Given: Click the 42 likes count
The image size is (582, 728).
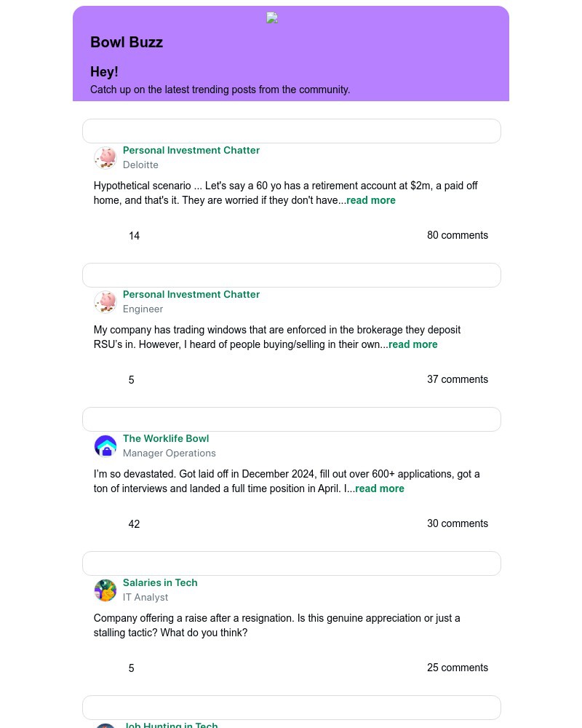Looking at the screenshot, I should (x=134, y=524).
